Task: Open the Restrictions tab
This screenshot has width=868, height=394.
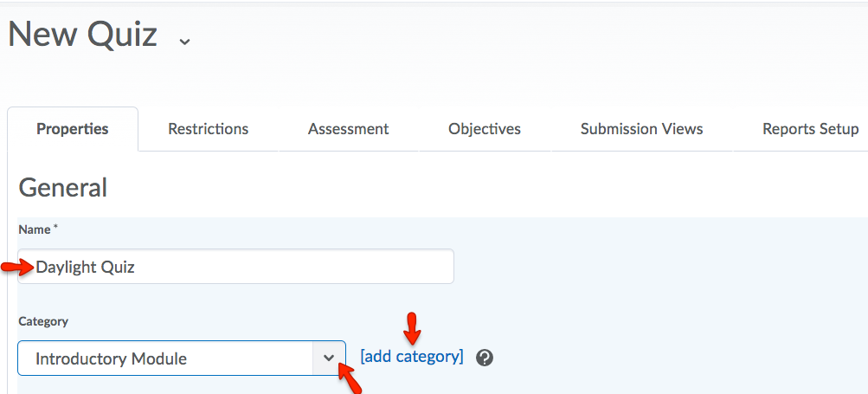Action: point(209,129)
